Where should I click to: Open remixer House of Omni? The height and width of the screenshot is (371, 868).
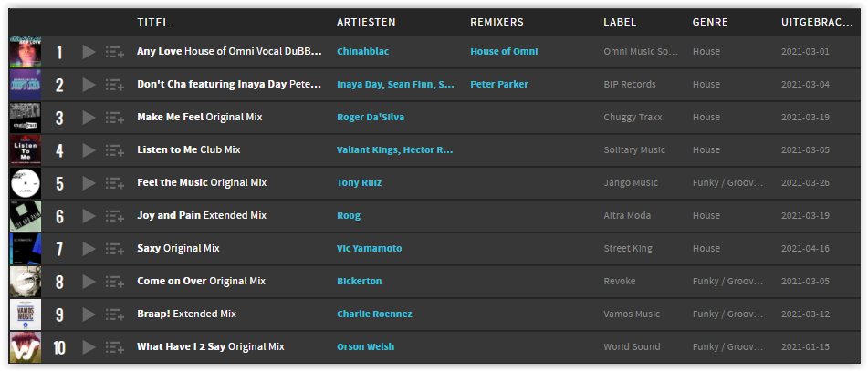tap(504, 51)
